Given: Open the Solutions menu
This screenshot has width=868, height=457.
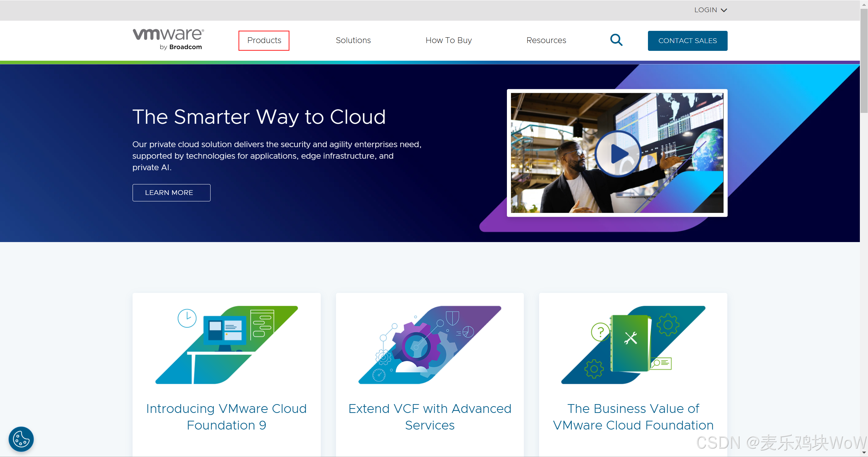Looking at the screenshot, I should pos(353,40).
